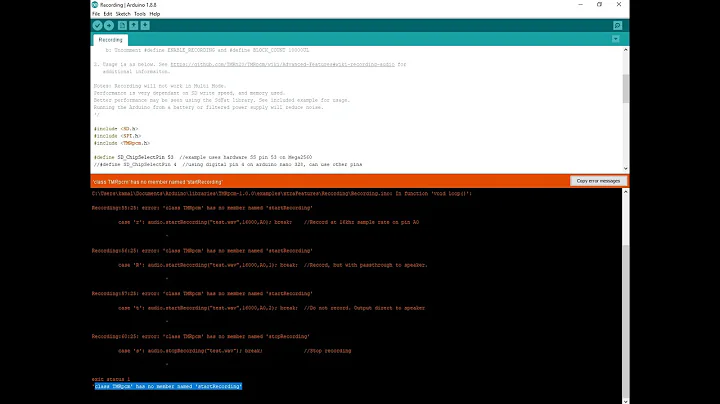The width and height of the screenshot is (720, 404).
Task: Click the '#include <SD.h>' line
Action: [116, 129]
